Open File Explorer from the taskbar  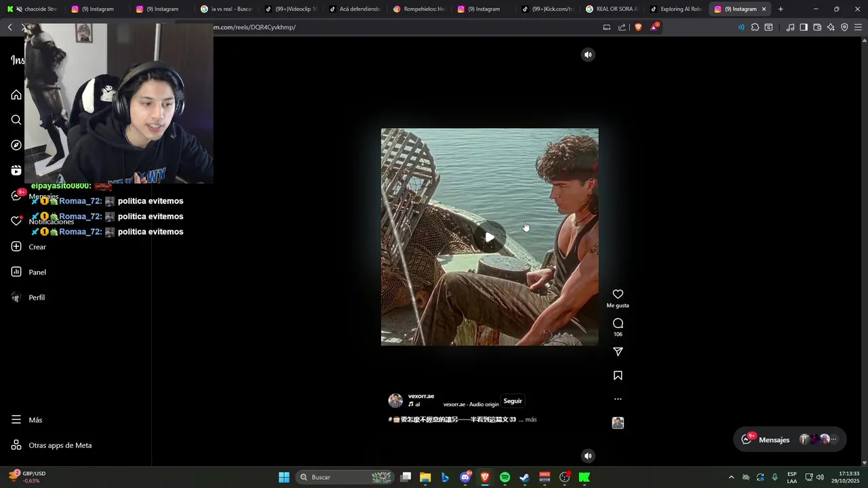point(425,477)
